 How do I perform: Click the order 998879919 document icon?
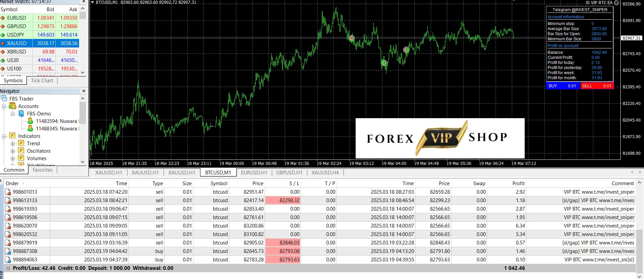pyautogui.click(x=8, y=243)
